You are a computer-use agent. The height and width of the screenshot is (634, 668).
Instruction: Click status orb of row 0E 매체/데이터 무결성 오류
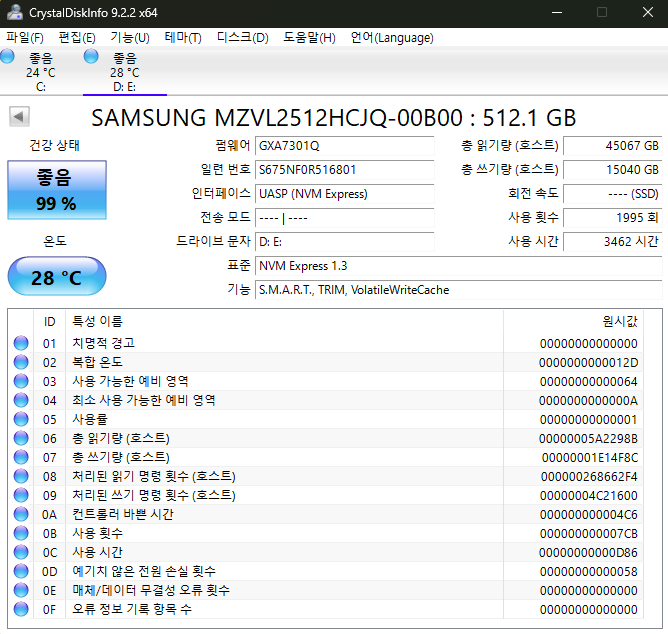21,590
